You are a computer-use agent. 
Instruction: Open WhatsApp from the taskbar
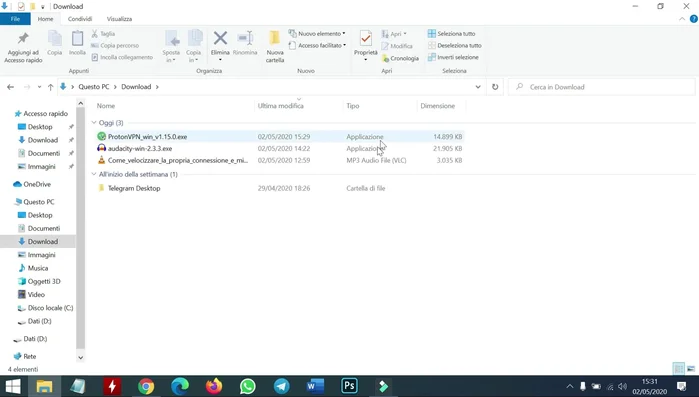pos(247,386)
